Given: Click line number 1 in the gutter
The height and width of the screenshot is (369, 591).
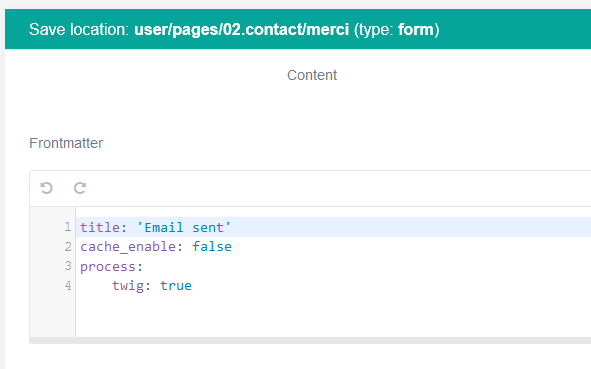Looking at the screenshot, I should (x=68, y=227).
